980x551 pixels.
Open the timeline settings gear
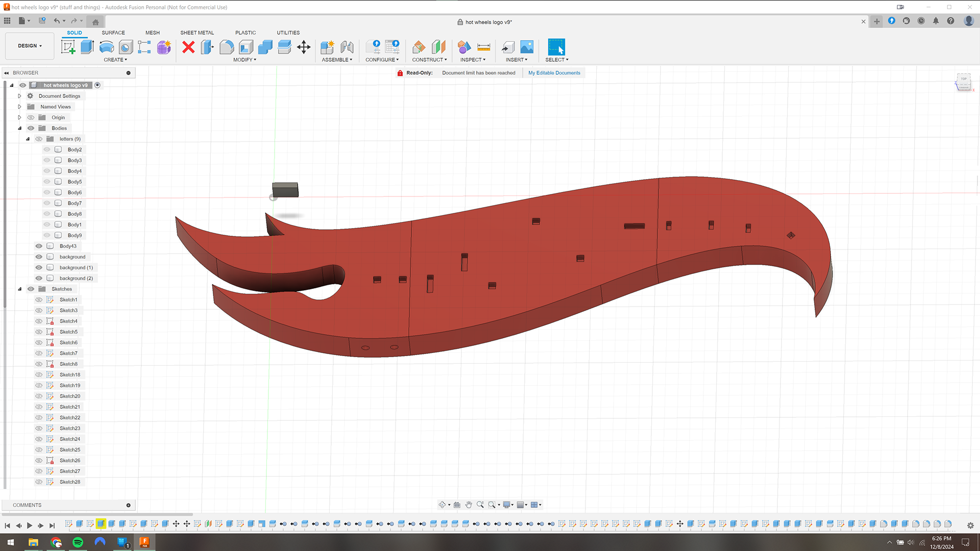coord(970,525)
